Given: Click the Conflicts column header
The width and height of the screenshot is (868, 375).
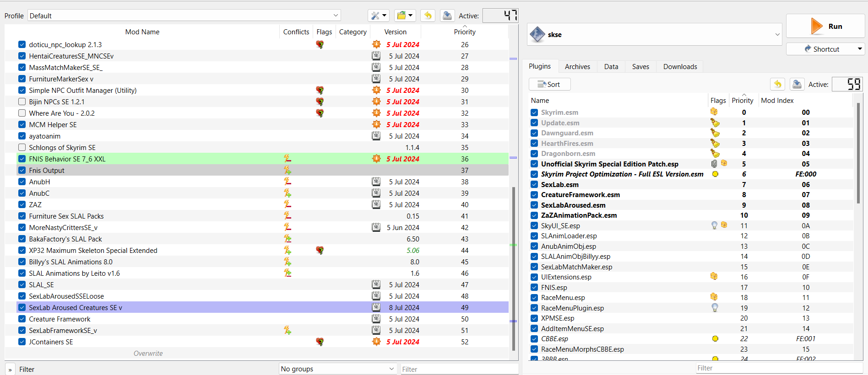Looking at the screenshot, I should (296, 32).
